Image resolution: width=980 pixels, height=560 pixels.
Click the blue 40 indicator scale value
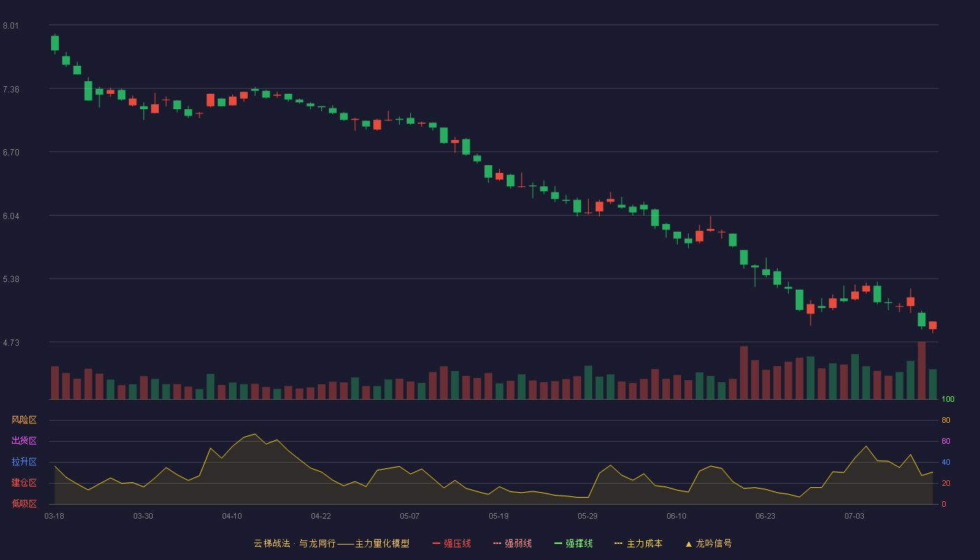click(x=946, y=463)
